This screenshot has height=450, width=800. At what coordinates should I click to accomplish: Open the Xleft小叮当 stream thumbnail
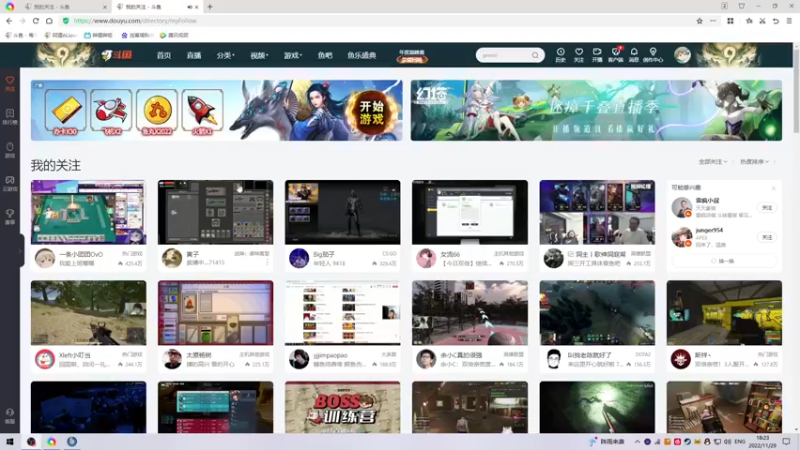pos(88,313)
